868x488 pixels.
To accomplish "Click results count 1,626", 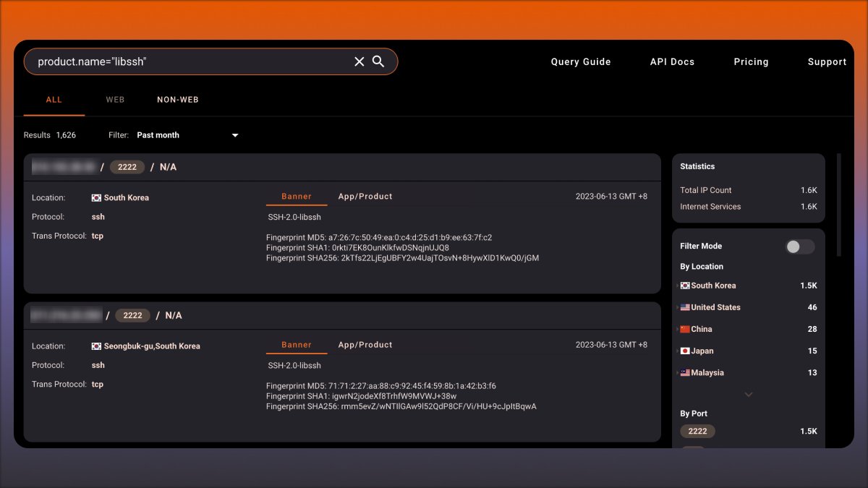I will 66,135.
